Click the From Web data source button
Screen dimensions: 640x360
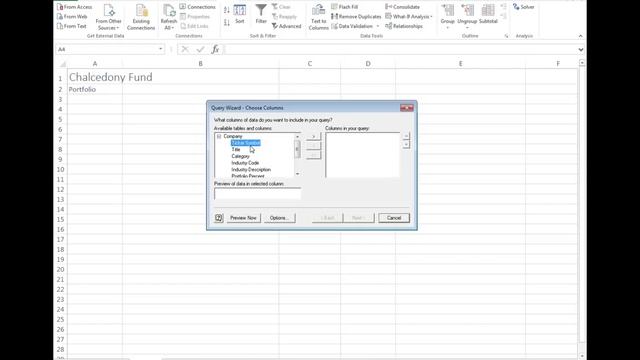click(72, 17)
